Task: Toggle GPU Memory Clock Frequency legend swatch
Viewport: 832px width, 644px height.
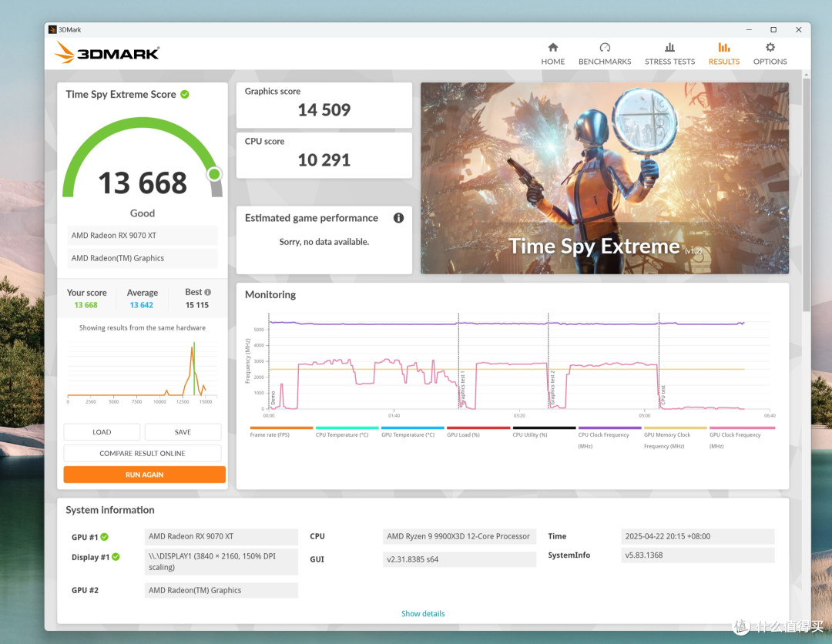Action: (676, 428)
